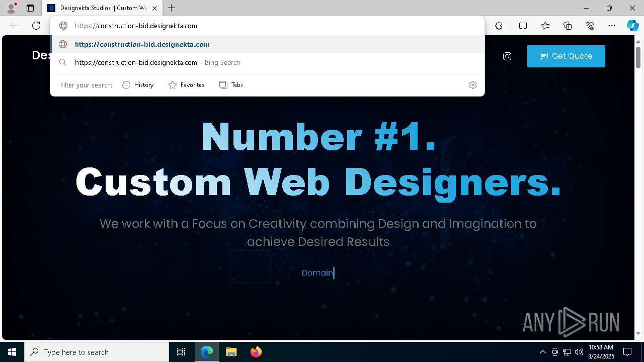Open Task View on taskbar

[x=181, y=352]
